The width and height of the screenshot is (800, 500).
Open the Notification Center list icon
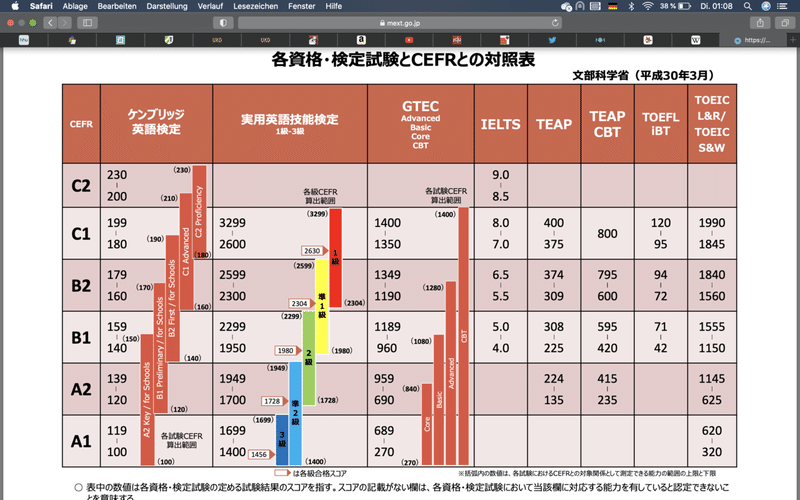[782, 6]
